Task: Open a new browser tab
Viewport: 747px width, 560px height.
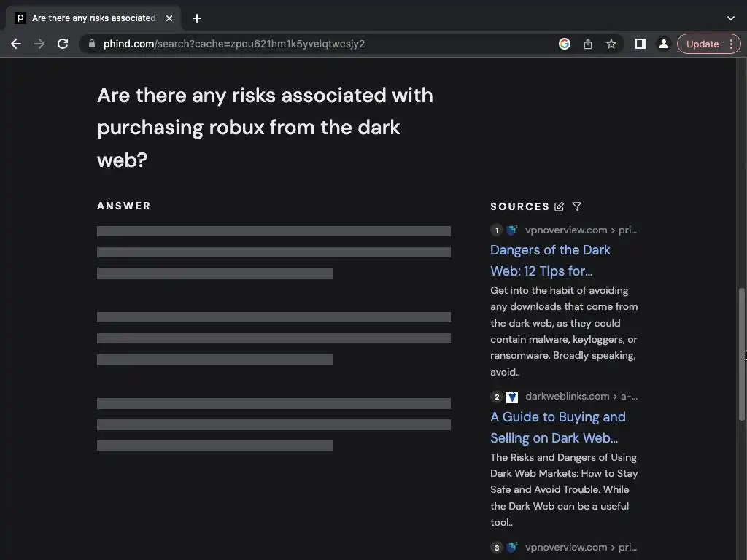Action: tap(197, 18)
